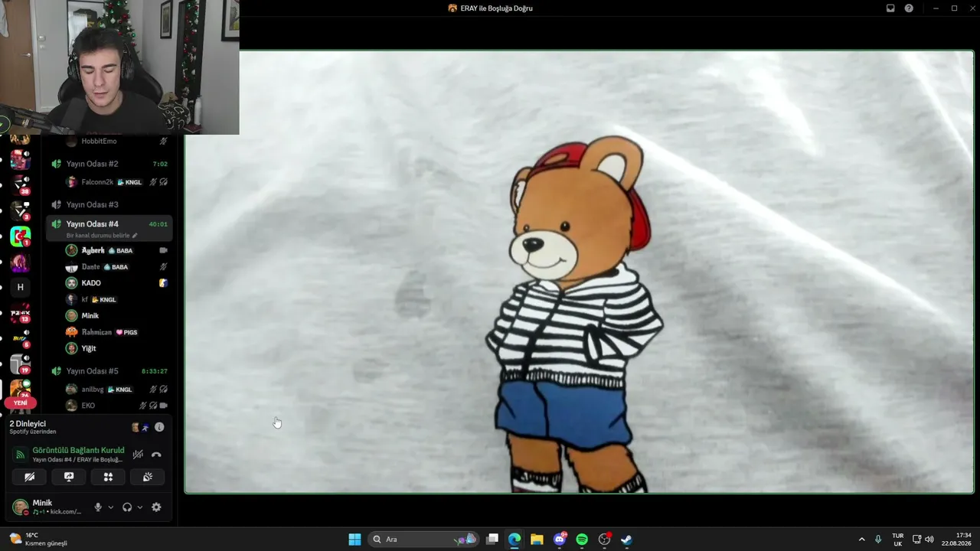Open Spotify from taskbar
The width and height of the screenshot is (980, 551).
pos(582,540)
